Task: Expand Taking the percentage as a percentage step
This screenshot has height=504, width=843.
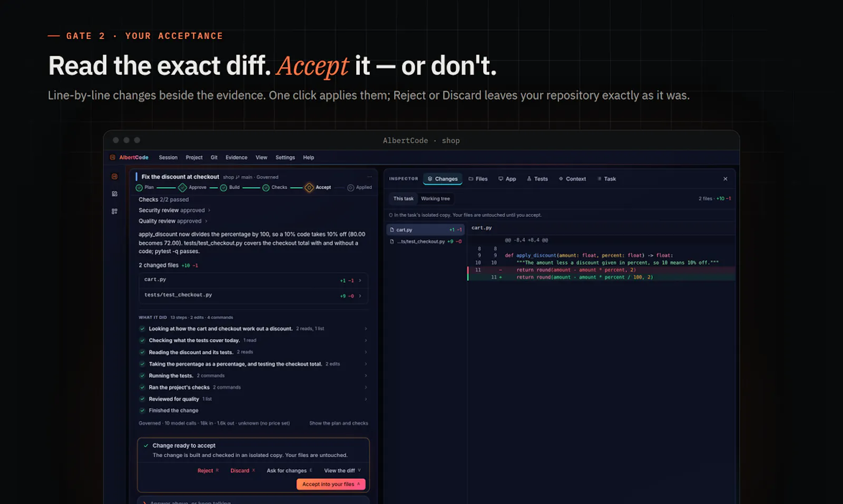Action: click(x=253, y=364)
